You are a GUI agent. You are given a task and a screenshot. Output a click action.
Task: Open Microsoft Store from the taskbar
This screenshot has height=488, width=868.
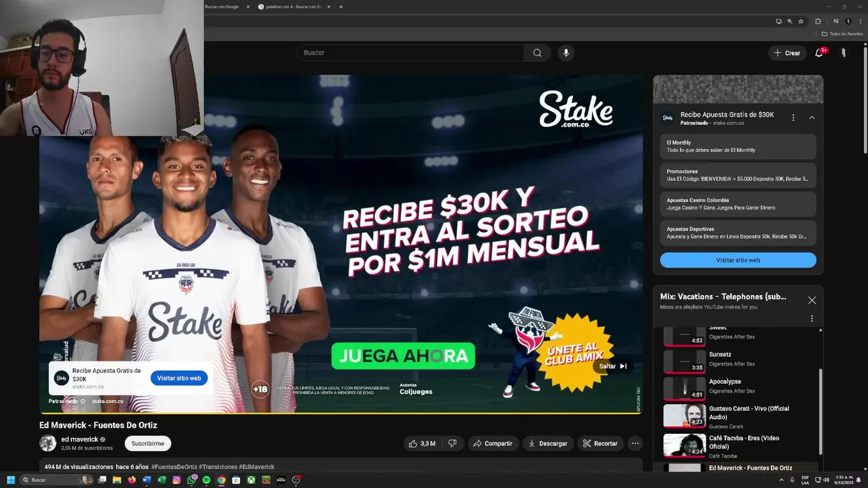click(236, 480)
